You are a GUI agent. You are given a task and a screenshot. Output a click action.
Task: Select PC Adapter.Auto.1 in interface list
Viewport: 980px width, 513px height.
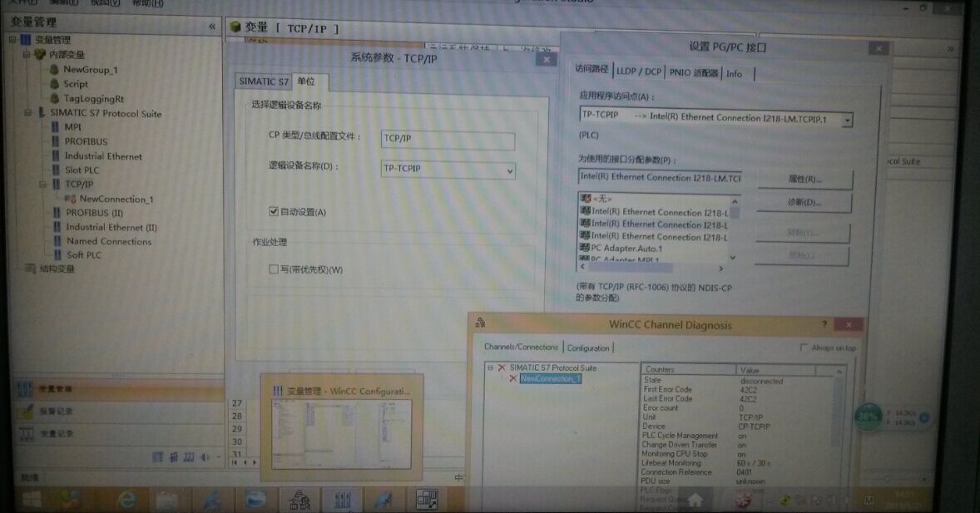[626, 248]
